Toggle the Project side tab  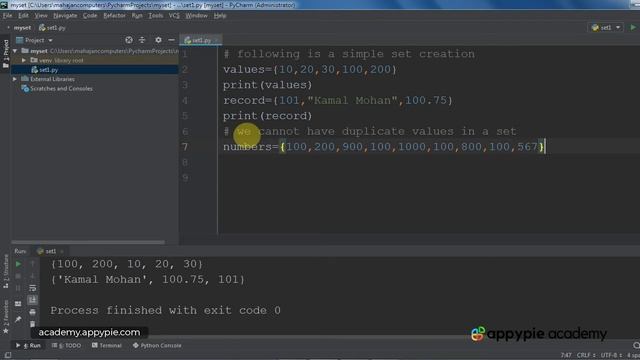click(6, 53)
